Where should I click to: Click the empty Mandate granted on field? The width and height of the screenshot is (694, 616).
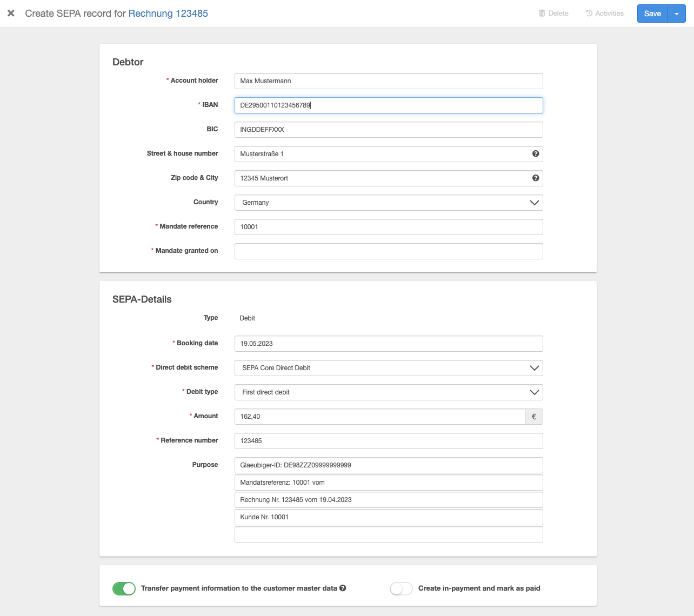(x=389, y=251)
